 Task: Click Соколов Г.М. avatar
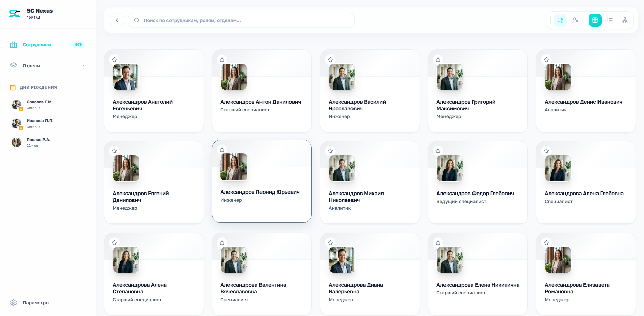[17, 105]
